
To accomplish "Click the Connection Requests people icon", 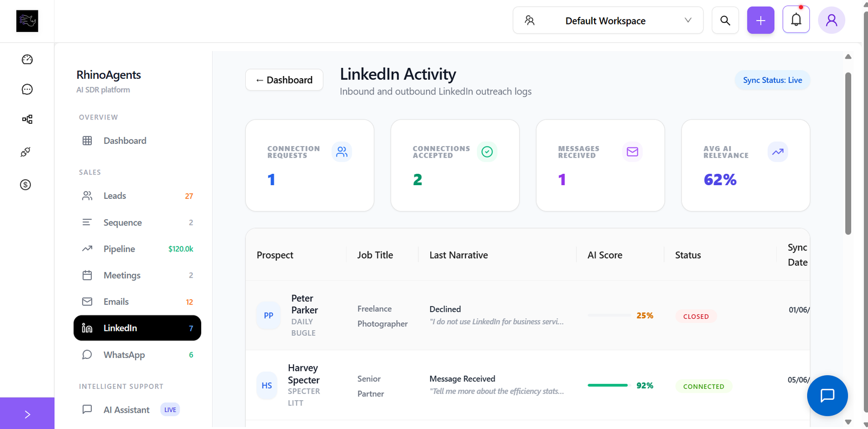I will 342,152.
